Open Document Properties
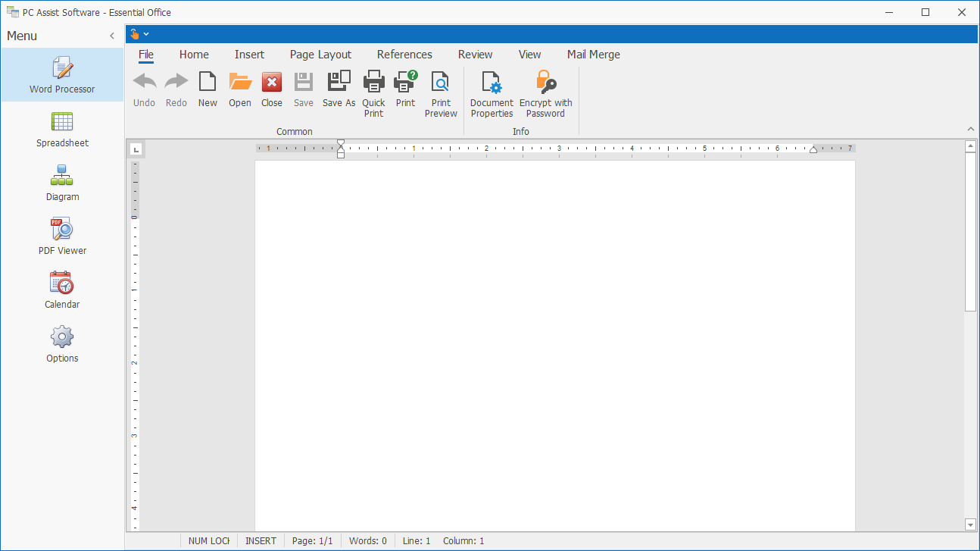The height and width of the screenshot is (551, 980). click(x=492, y=94)
